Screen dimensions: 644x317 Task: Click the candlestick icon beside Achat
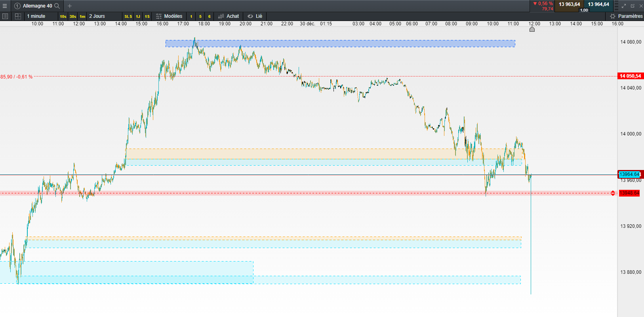[x=221, y=16]
